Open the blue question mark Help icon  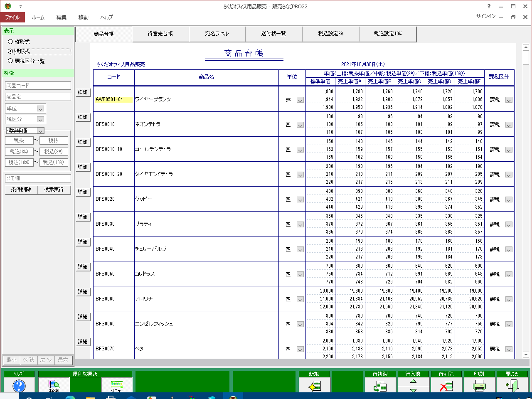(19, 386)
